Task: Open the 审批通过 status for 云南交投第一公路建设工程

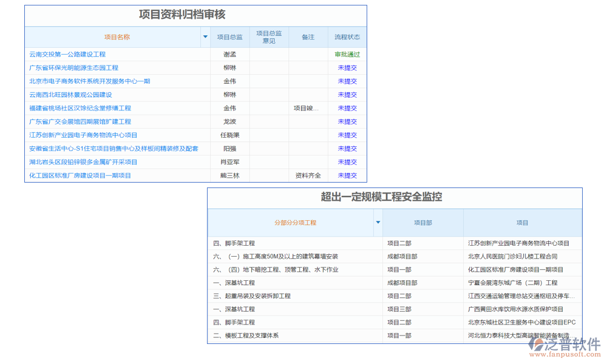Action: coord(347,54)
